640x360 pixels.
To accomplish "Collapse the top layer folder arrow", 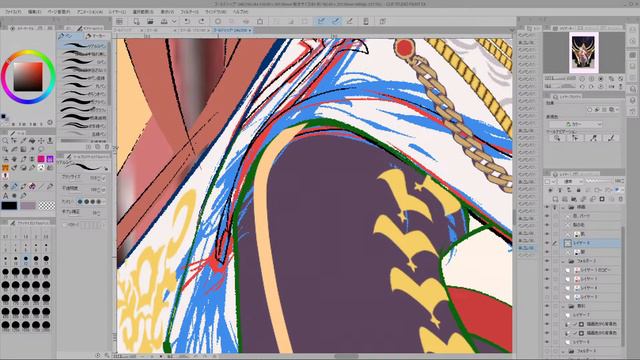I will point(563,207).
